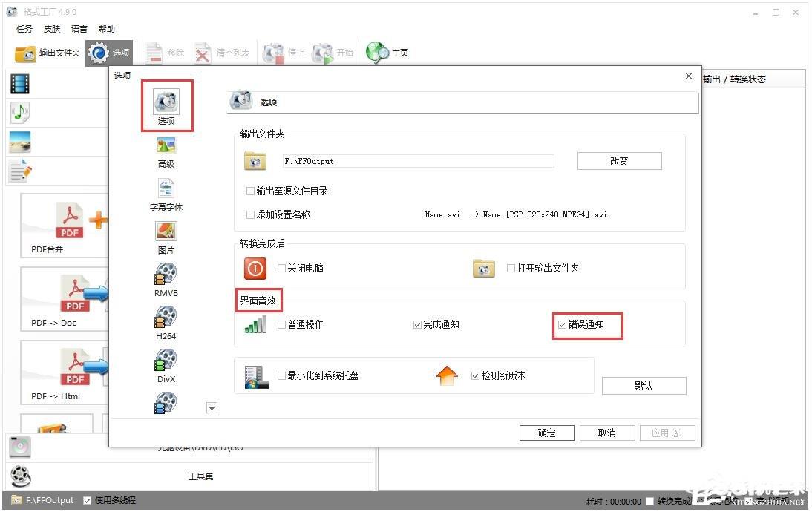
Task: Click the 开始 toolbar icon
Action: pyautogui.click(x=322, y=53)
